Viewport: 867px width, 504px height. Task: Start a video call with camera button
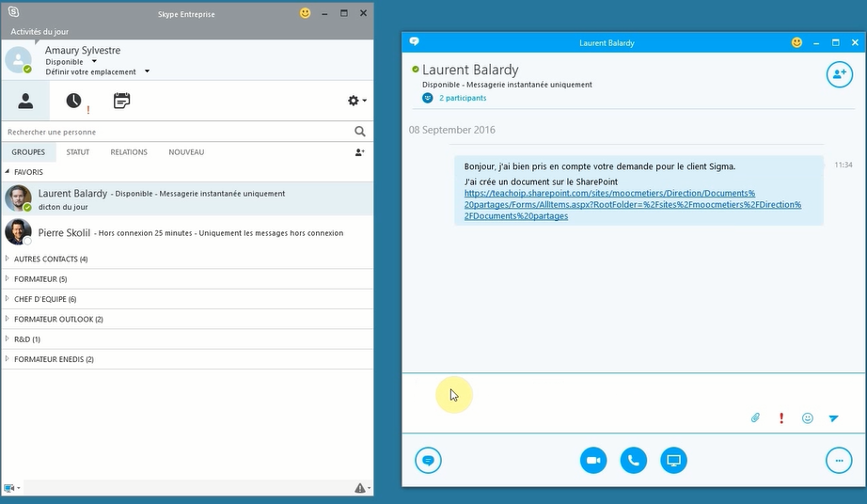click(x=593, y=461)
